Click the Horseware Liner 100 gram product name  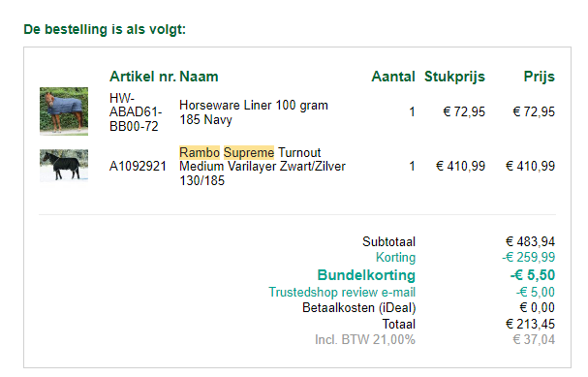point(254,112)
